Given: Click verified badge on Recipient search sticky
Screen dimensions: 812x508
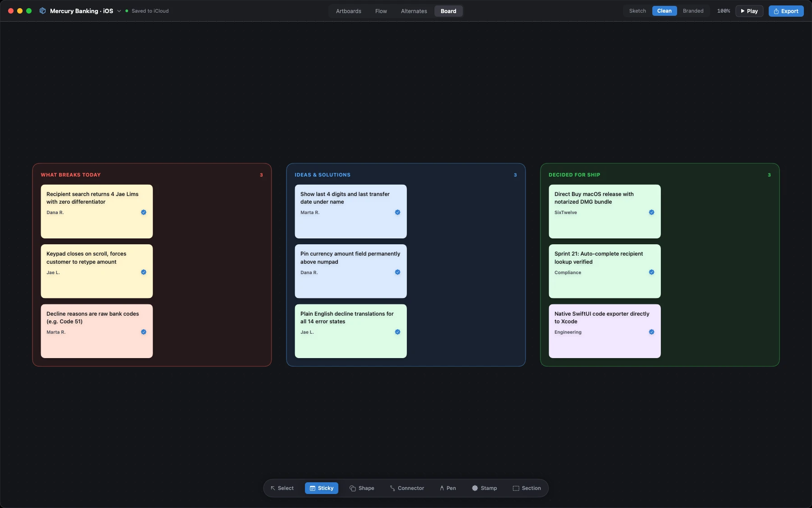Looking at the screenshot, I should pos(143,212).
